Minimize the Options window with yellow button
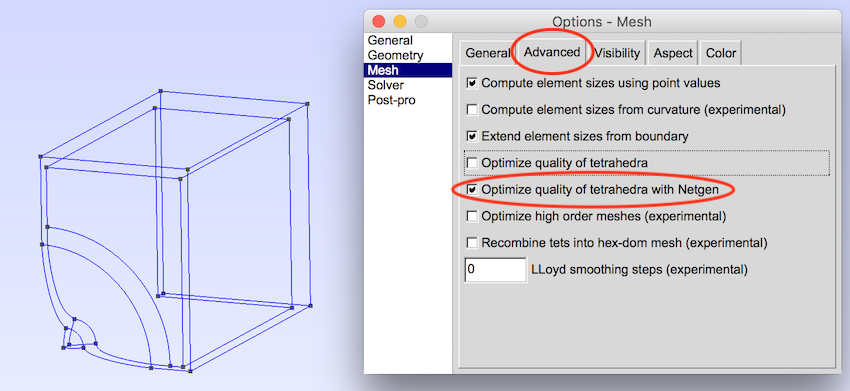 click(400, 22)
